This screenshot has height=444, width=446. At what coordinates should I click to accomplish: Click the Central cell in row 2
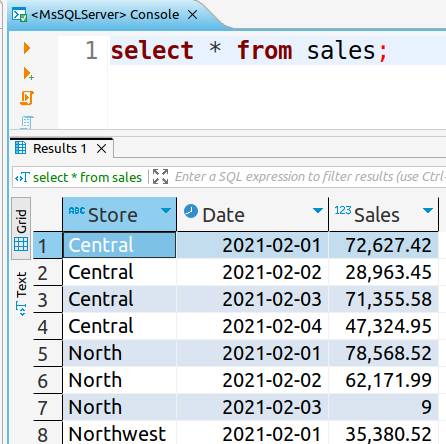point(119,272)
